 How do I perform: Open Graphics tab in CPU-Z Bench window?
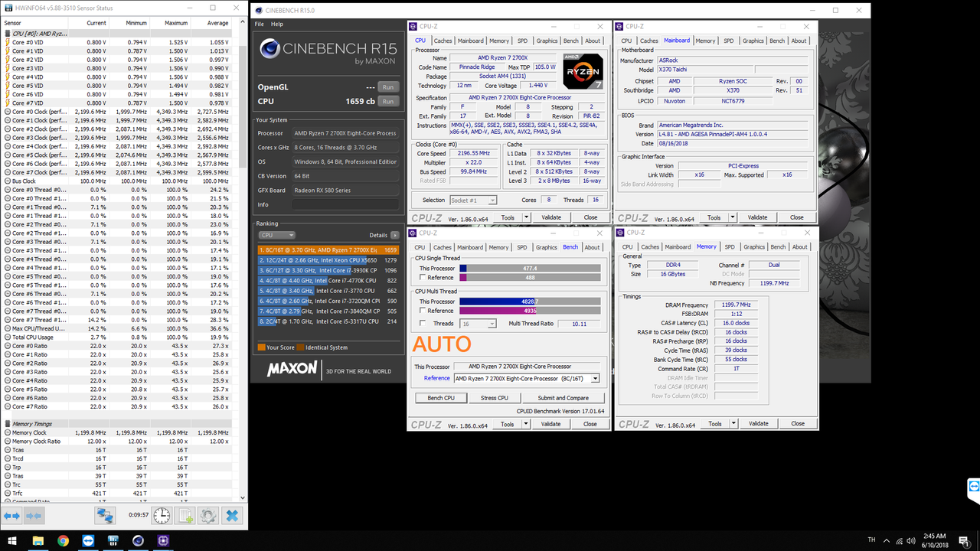547,247
